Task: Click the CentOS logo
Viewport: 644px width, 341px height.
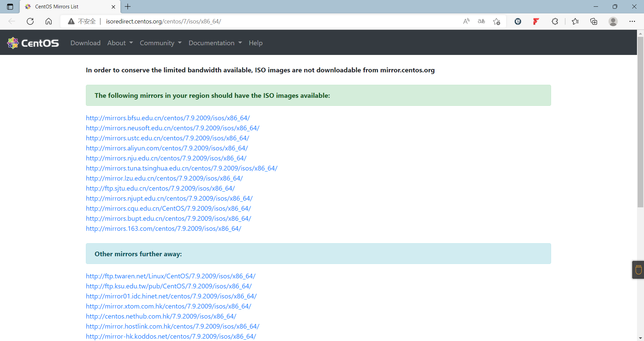Action: click(x=33, y=43)
